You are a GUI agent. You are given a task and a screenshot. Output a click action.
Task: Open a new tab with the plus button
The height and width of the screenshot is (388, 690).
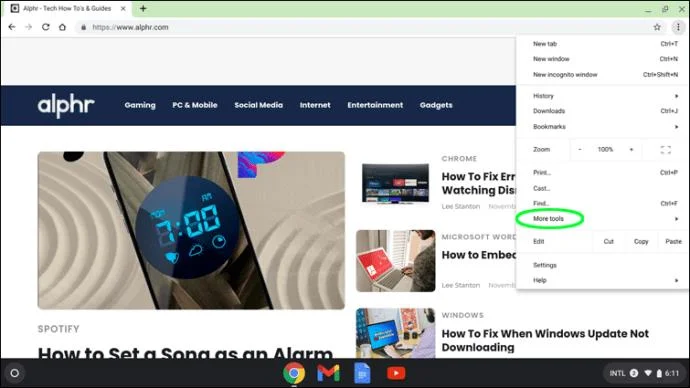pyautogui.click(x=143, y=8)
